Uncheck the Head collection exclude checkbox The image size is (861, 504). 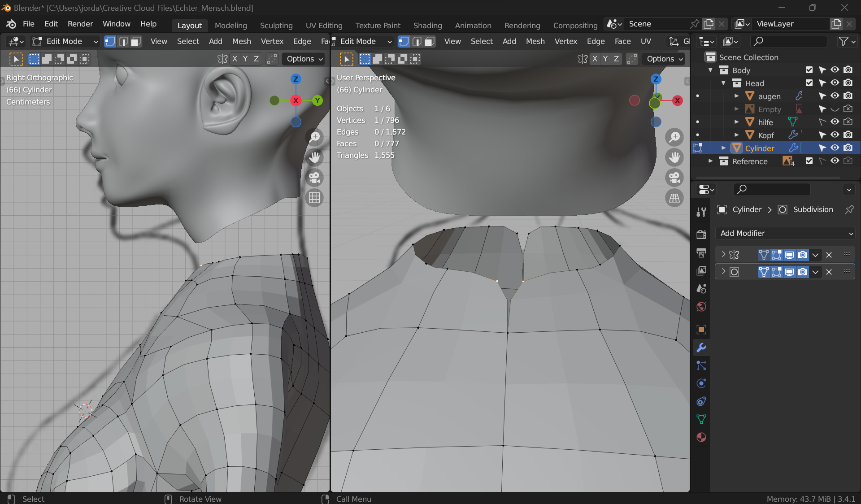point(809,83)
